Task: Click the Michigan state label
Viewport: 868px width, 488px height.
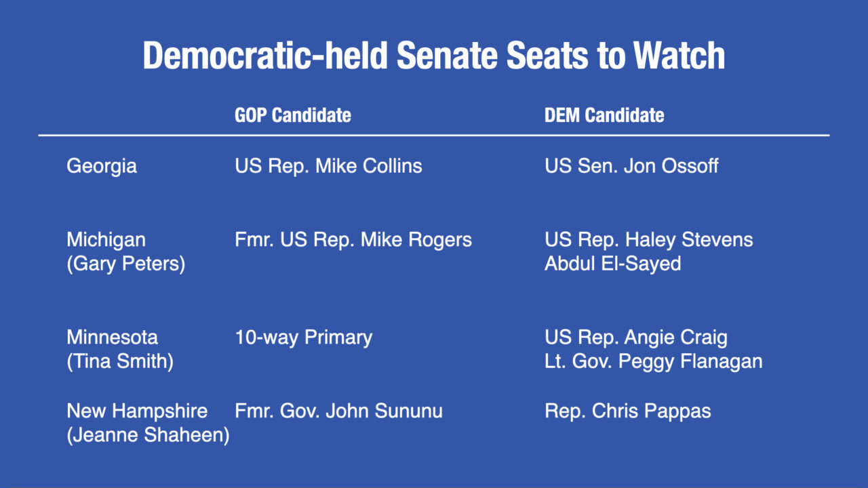Action: point(106,240)
